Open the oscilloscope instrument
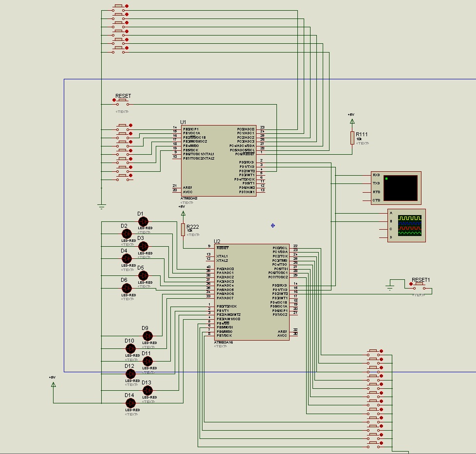This screenshot has width=476, height=454. click(x=411, y=225)
